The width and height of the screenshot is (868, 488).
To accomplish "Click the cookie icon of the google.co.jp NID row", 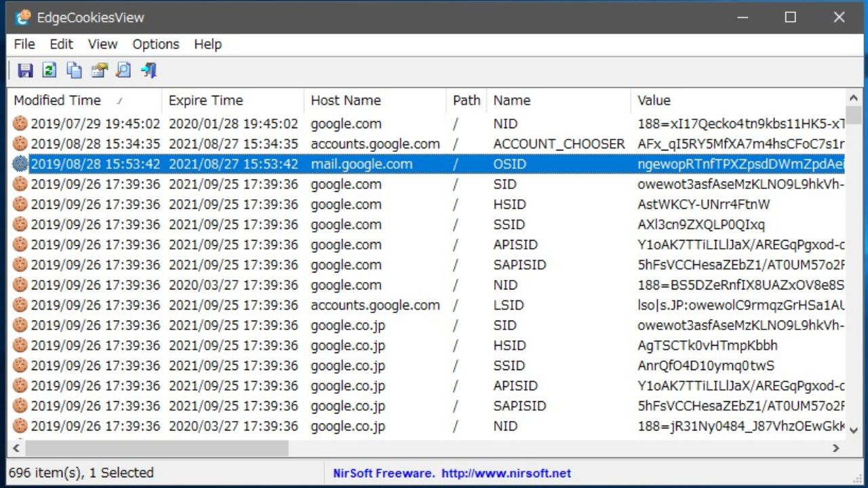I will [x=20, y=426].
